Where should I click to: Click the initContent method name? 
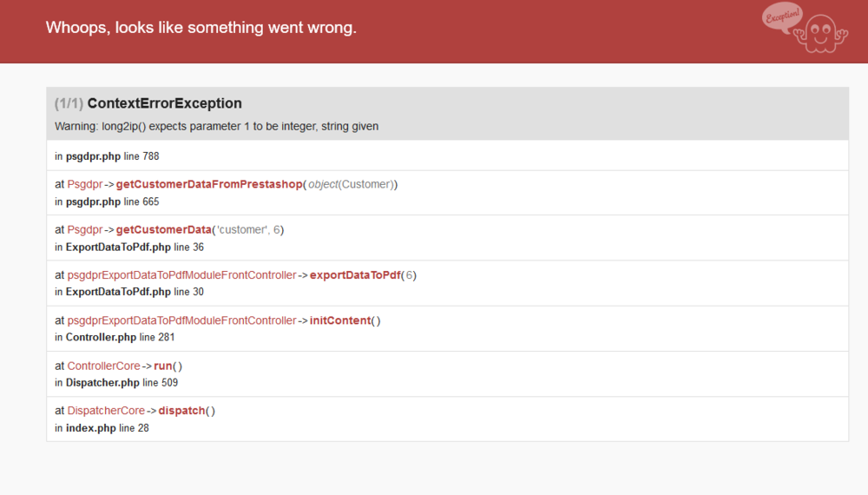[x=339, y=320]
